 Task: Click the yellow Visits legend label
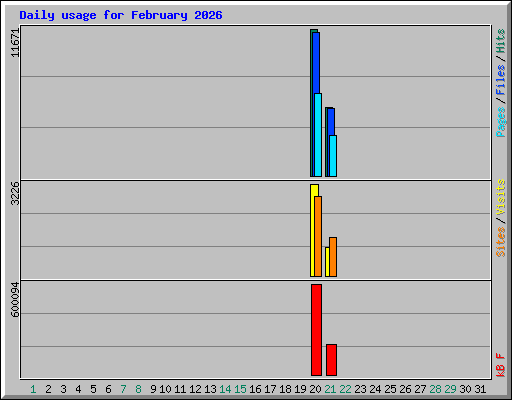coord(500,197)
